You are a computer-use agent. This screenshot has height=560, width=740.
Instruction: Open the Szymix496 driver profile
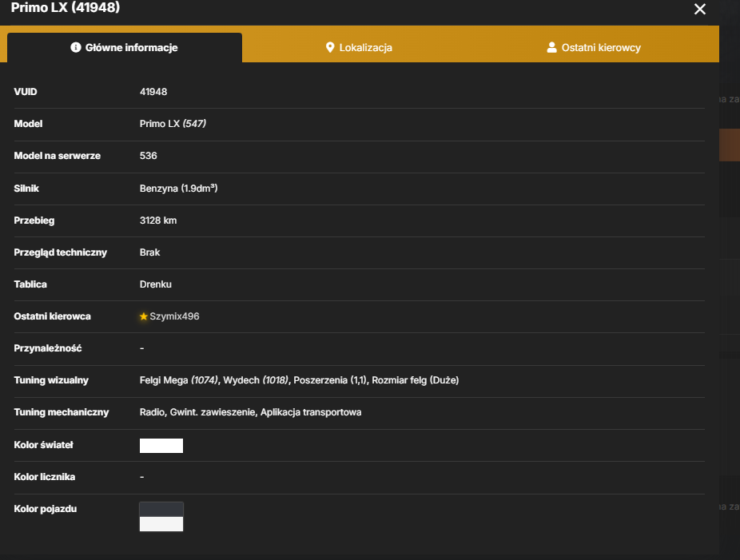[x=174, y=316]
